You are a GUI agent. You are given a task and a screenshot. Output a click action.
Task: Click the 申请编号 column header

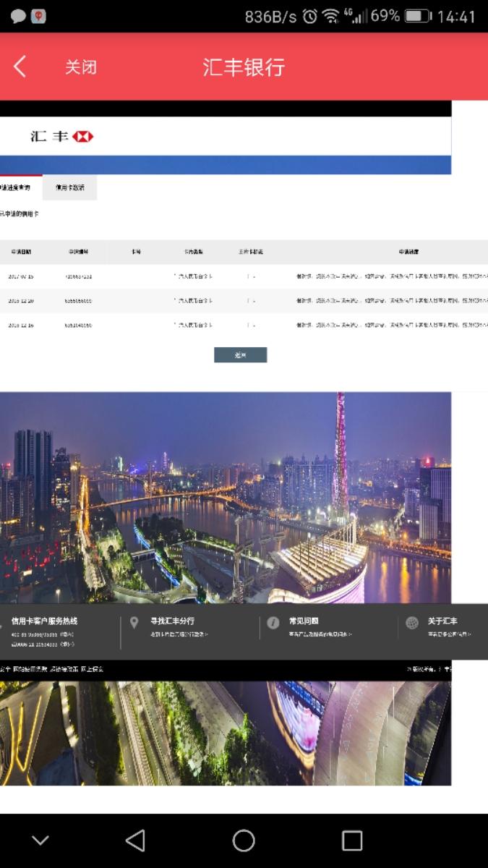[x=78, y=252]
